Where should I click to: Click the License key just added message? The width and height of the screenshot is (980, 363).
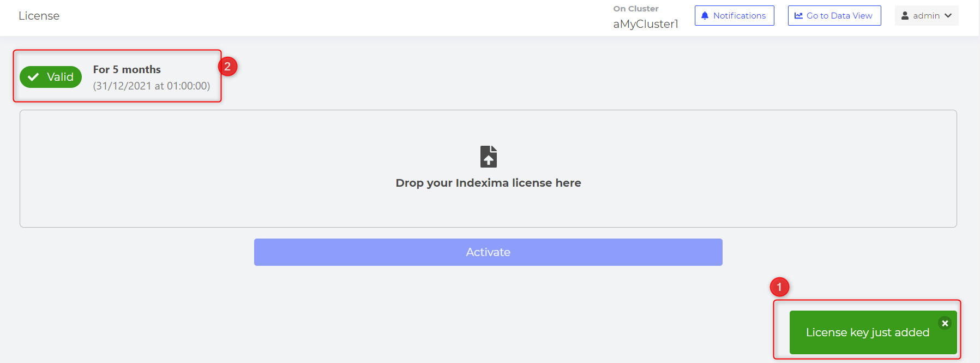pyautogui.click(x=867, y=332)
